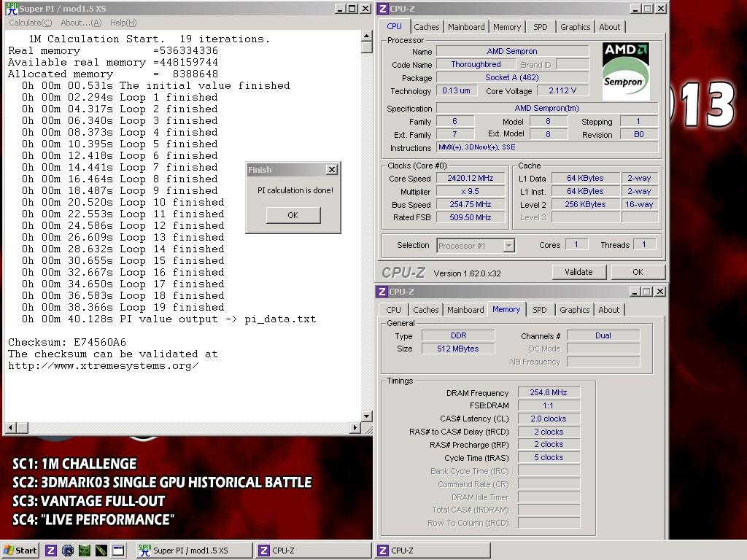Click the Core Speed 2420.12 MHz value
Screen dimensions: 747x560
click(x=471, y=178)
